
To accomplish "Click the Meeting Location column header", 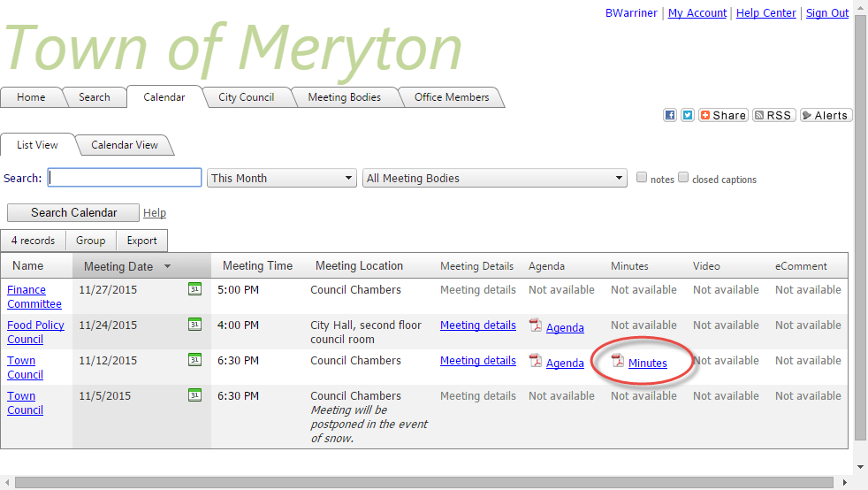I will [x=359, y=265].
